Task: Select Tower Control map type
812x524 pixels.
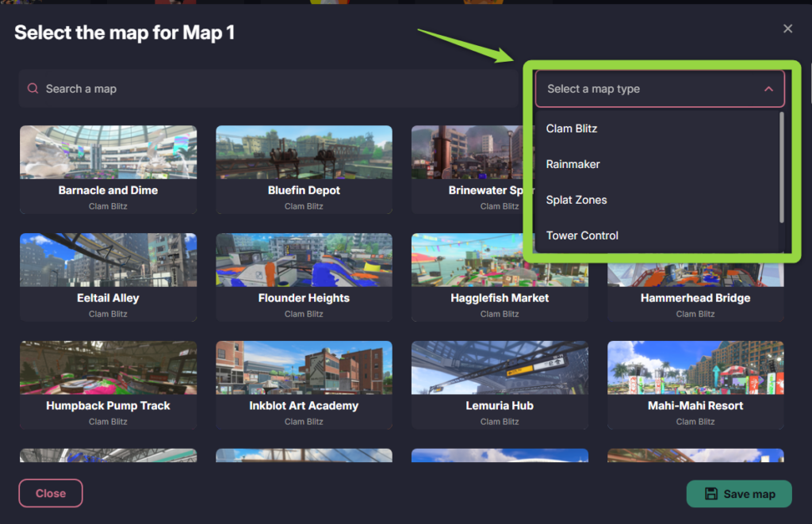Action: [582, 235]
